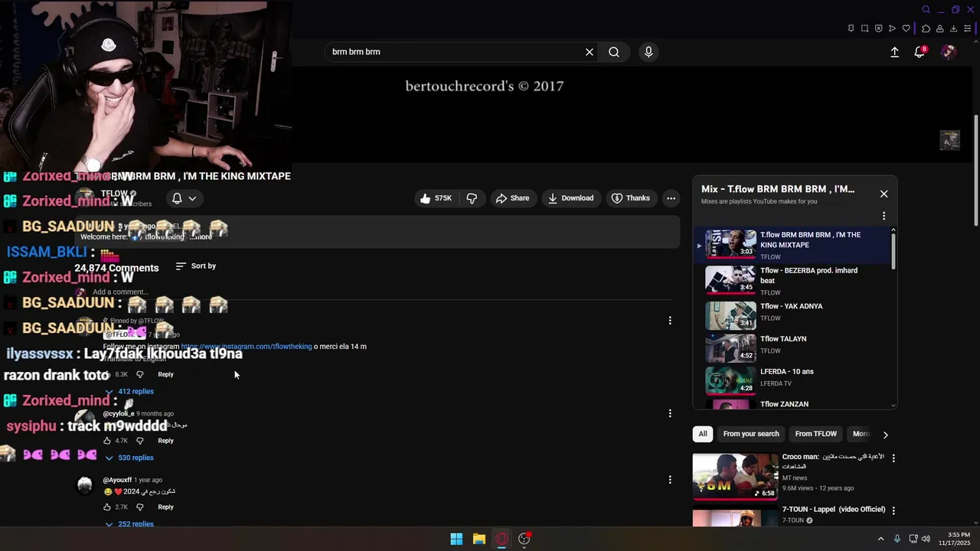The width and height of the screenshot is (980, 551).
Task: Select the All filter chip
Action: pyautogui.click(x=703, y=434)
